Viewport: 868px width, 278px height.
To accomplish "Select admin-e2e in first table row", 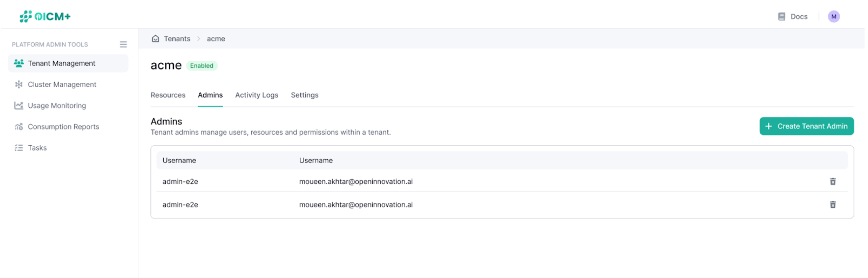I will 180,182.
